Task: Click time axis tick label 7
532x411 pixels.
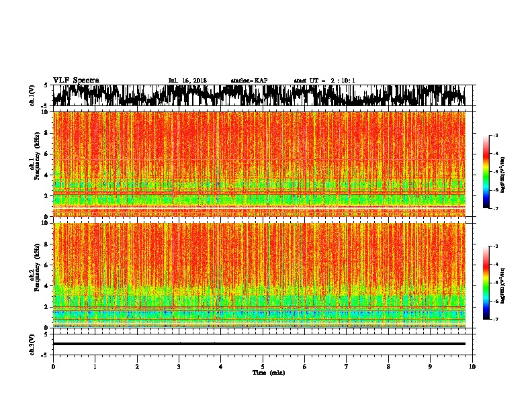Action: (x=347, y=367)
